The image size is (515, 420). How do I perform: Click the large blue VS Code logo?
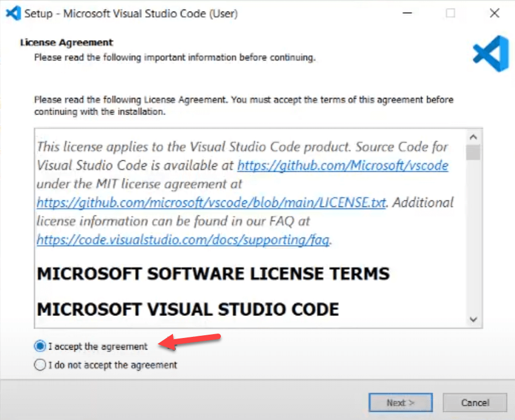coord(490,54)
